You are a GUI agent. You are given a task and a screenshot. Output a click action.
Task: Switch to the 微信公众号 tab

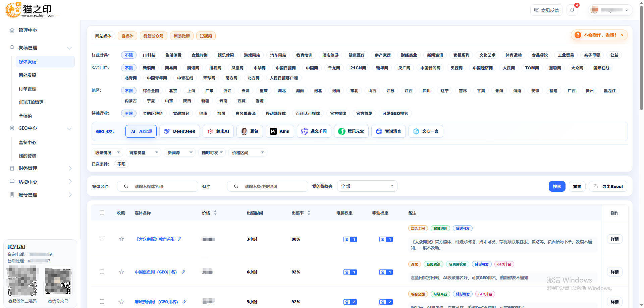[154, 36]
